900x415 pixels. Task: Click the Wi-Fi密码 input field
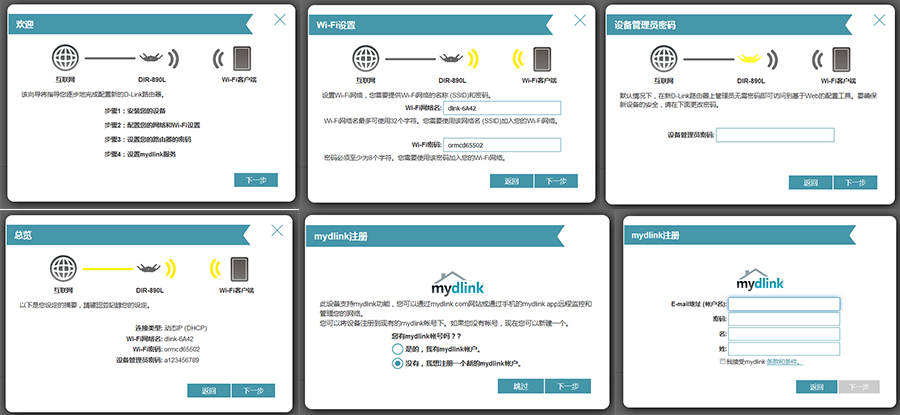503,144
